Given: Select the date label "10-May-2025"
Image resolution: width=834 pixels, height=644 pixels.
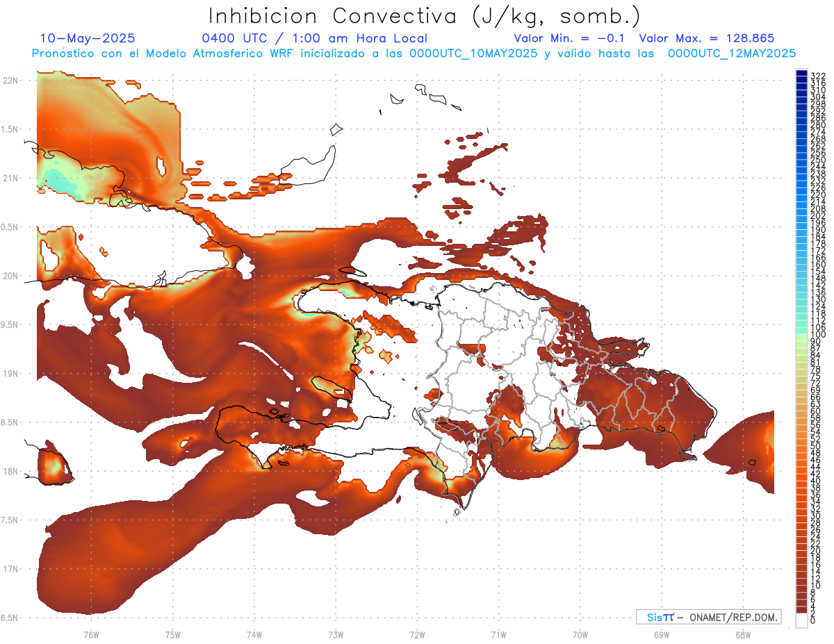Looking at the screenshot, I should point(88,38).
